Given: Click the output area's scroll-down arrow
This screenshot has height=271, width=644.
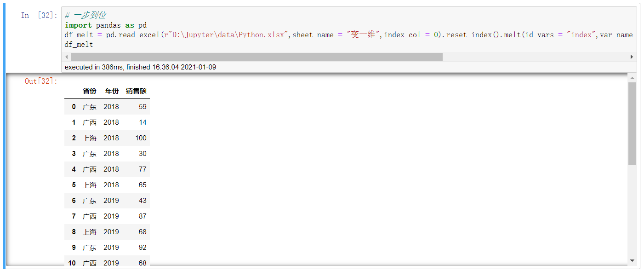Looking at the screenshot, I should point(632,260).
